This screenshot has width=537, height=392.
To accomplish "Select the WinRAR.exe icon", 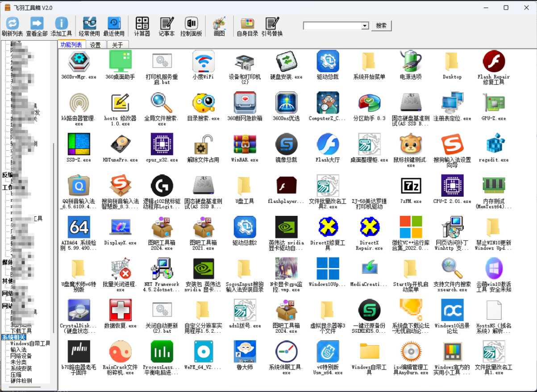I will coord(245,144).
